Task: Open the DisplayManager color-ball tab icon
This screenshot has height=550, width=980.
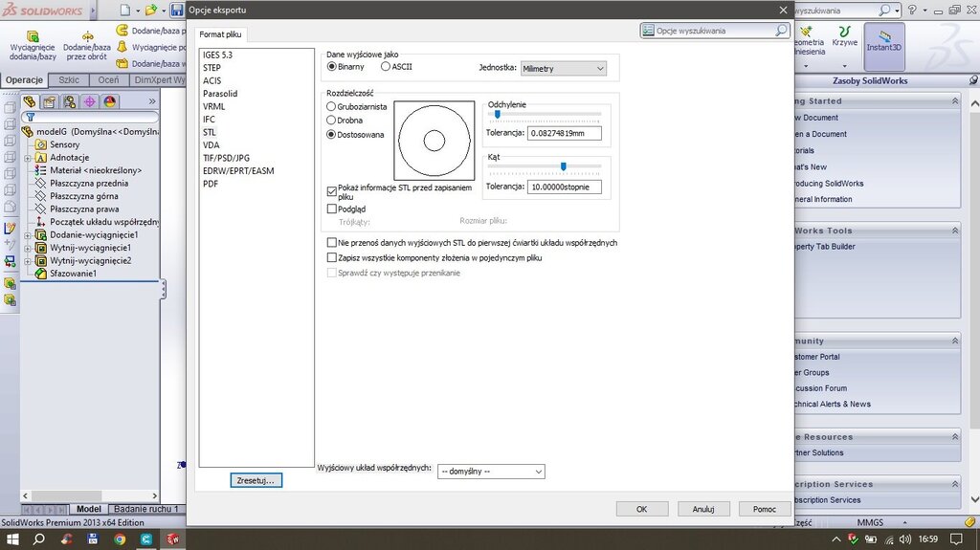Action: coord(110,101)
